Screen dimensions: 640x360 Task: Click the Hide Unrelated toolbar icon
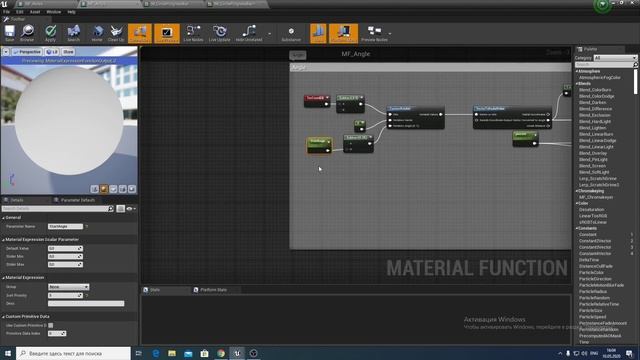coord(249,33)
